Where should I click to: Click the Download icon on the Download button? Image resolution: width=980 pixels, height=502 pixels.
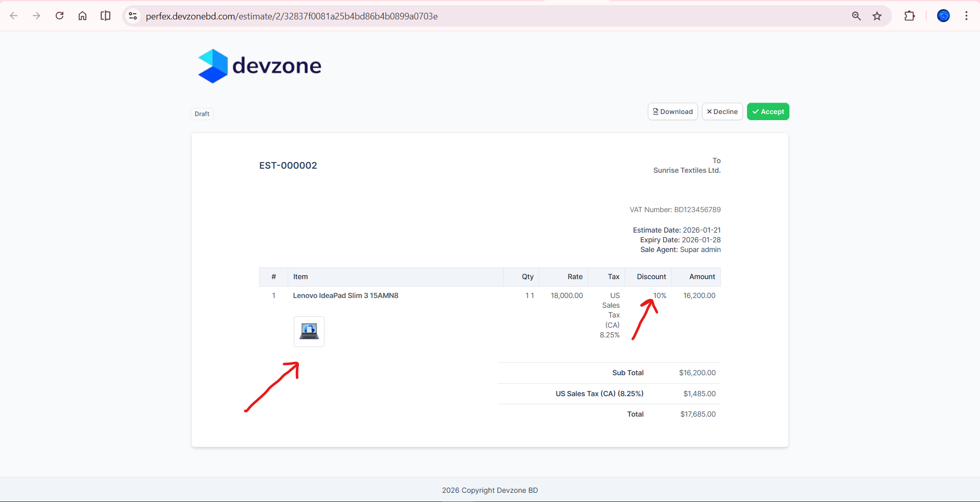click(x=656, y=111)
